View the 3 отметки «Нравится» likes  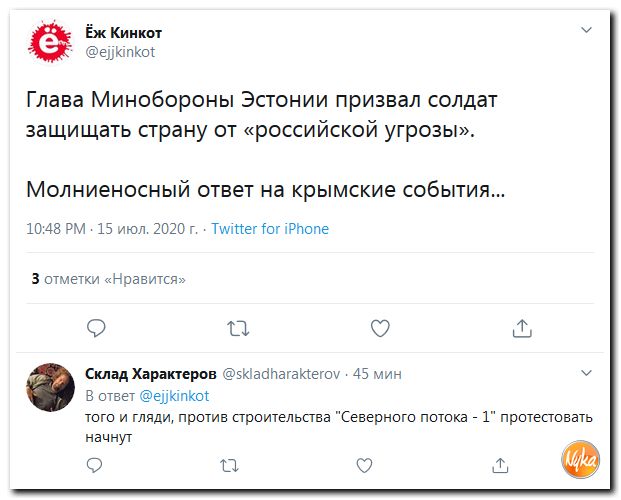108,278
